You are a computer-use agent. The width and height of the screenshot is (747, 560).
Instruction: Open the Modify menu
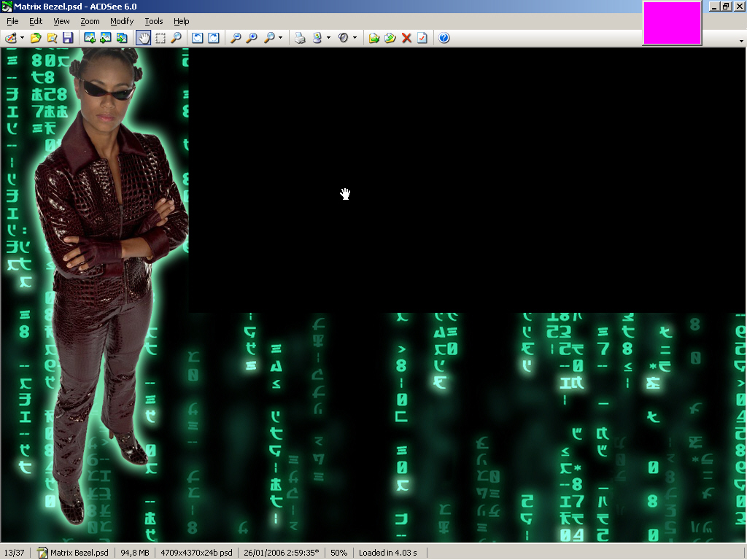click(x=122, y=21)
